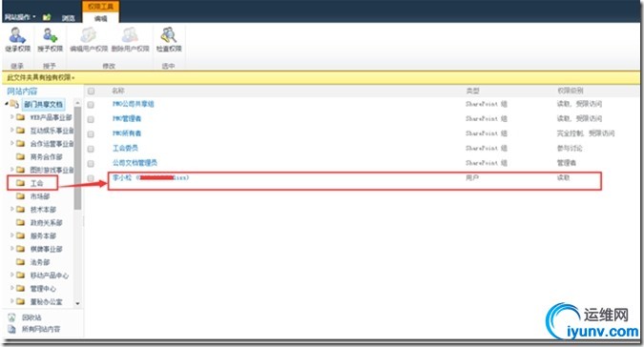Expand the 管理中心 folder
The height and width of the screenshot is (347, 644).
tap(11, 288)
